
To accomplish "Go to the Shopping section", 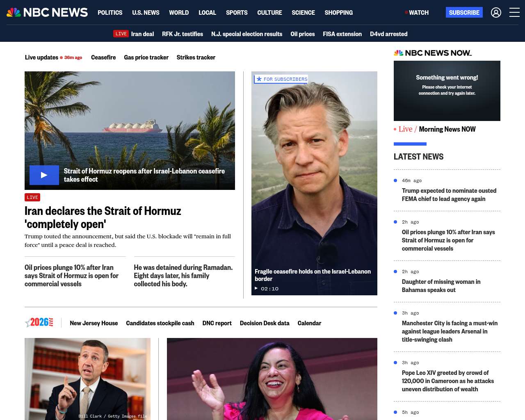I will (338, 13).
